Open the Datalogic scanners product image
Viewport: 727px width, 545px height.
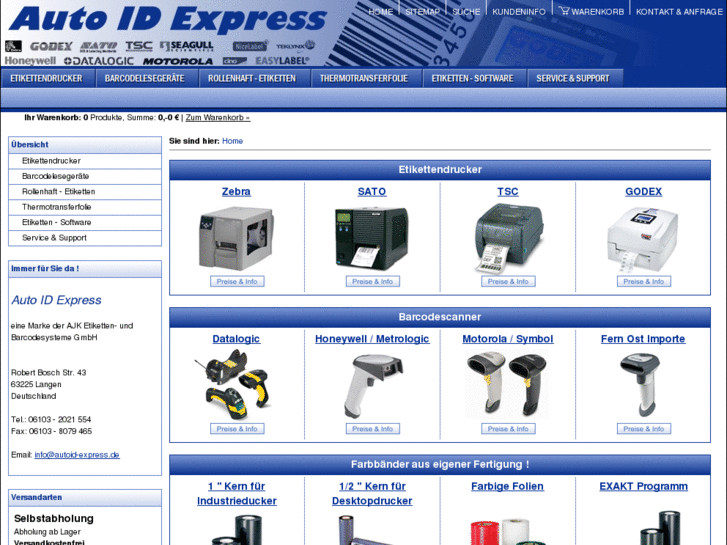tap(231, 384)
